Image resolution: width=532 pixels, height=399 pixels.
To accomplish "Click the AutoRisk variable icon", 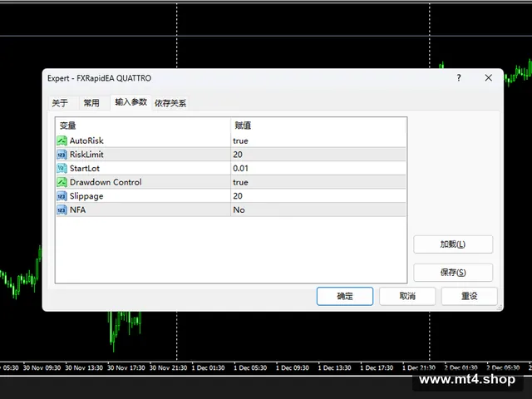I will [62, 140].
